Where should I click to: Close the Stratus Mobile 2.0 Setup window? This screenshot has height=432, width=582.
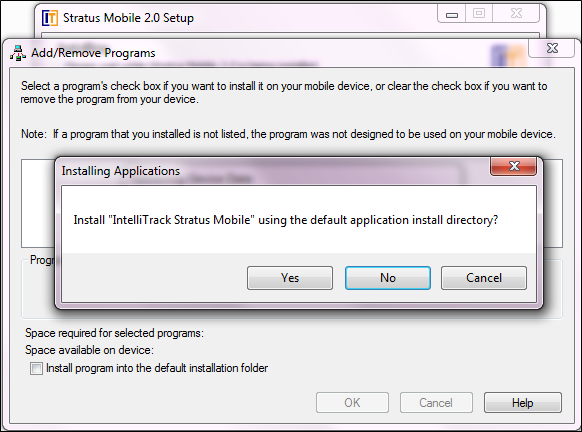coord(516,14)
